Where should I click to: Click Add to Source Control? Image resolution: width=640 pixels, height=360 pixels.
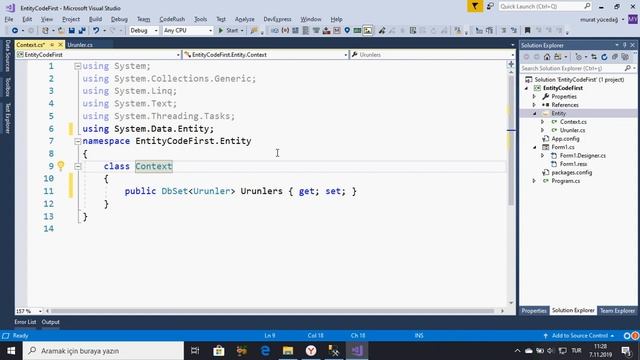click(580, 336)
